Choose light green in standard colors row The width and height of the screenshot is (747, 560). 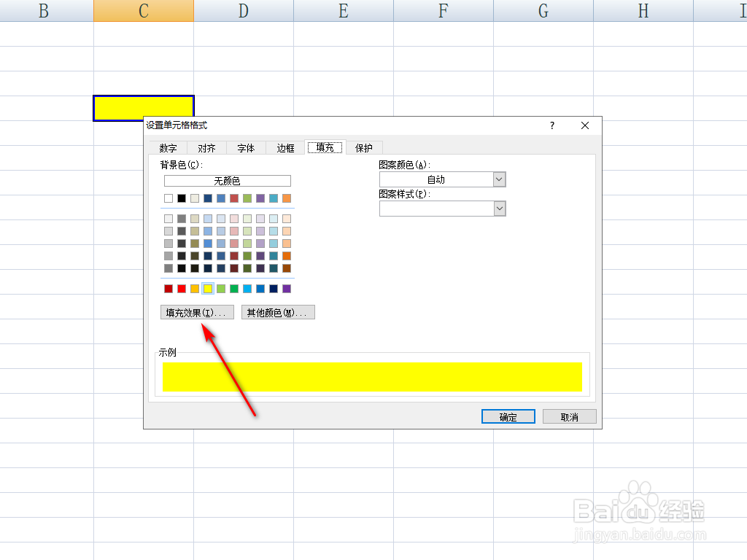221,289
